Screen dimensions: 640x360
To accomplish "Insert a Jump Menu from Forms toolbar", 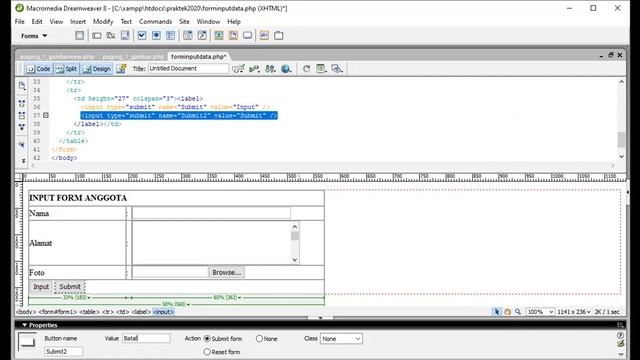I will pos(202,36).
